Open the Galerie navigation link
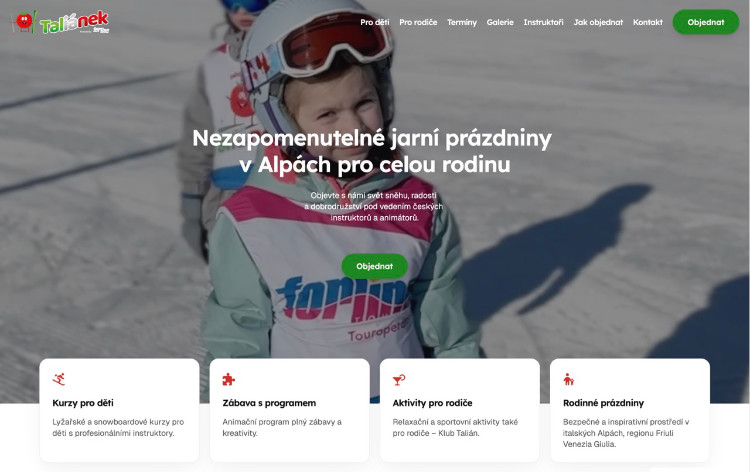The height and width of the screenshot is (472, 750). pyautogui.click(x=500, y=22)
